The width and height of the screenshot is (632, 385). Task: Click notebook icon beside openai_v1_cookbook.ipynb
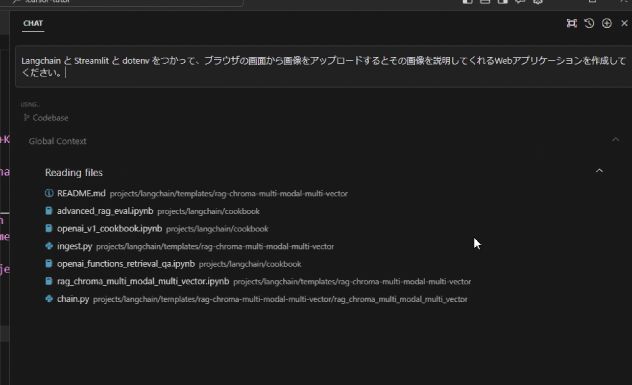click(x=49, y=229)
